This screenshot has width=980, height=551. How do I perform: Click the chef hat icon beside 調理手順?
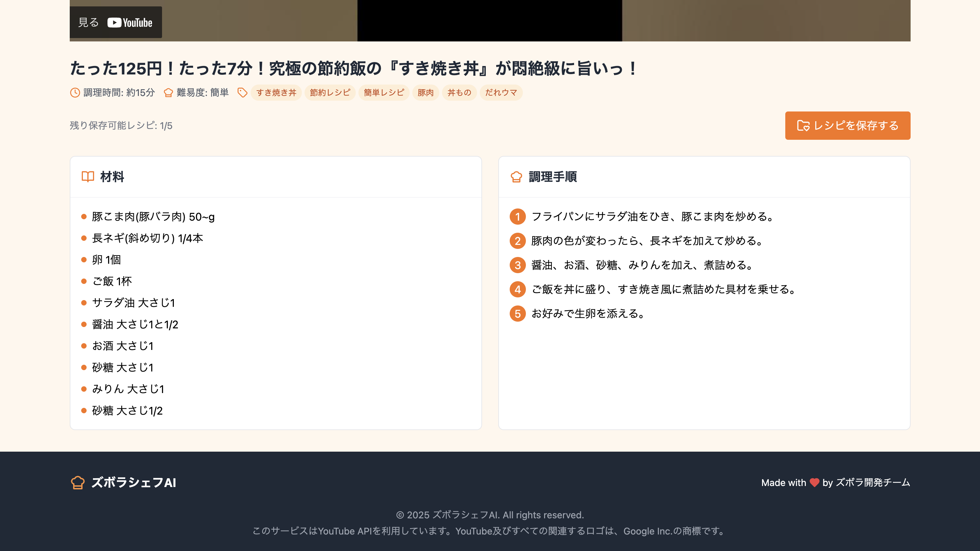516,177
